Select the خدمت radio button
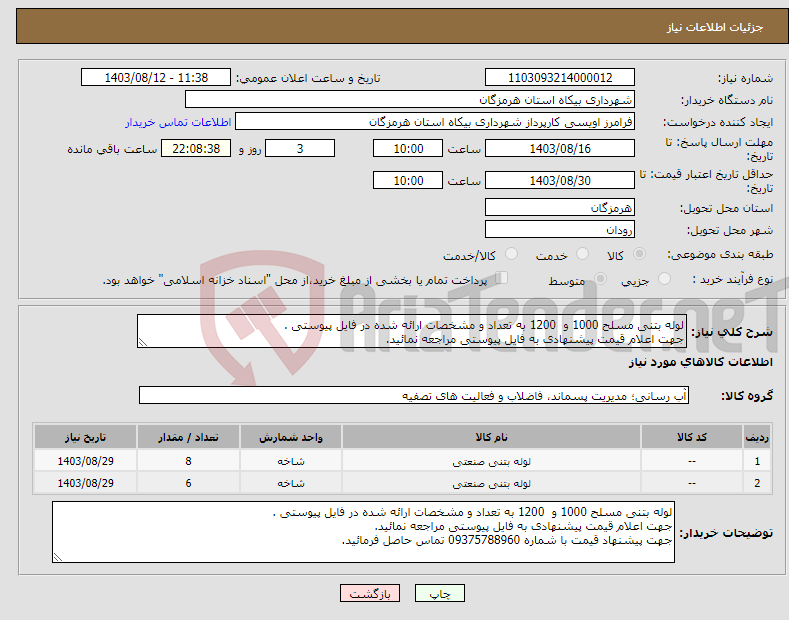The width and height of the screenshot is (789, 620). coord(582,254)
